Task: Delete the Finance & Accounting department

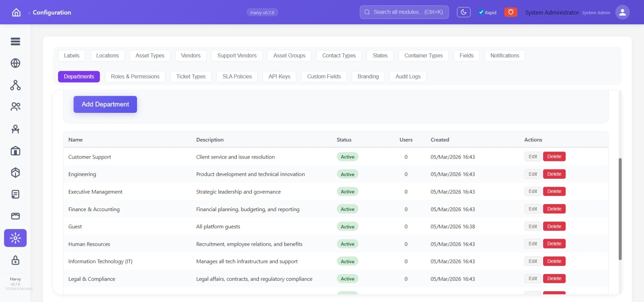Action: pos(554,209)
